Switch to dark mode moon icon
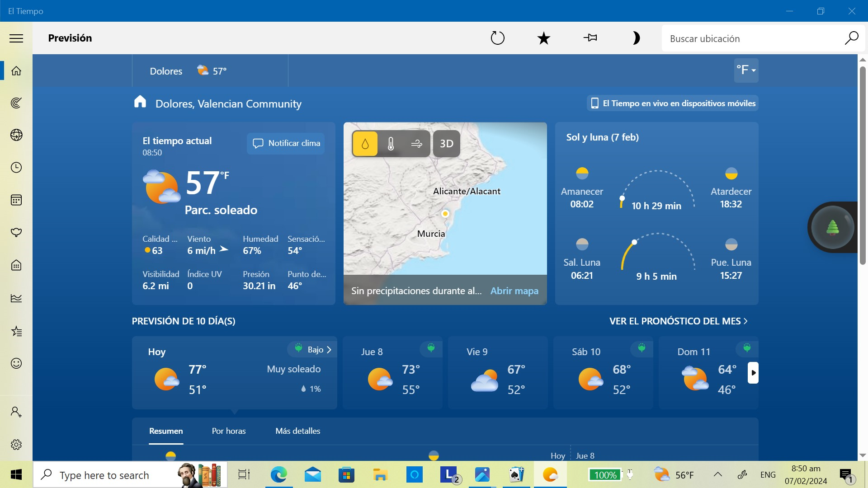 coord(636,38)
